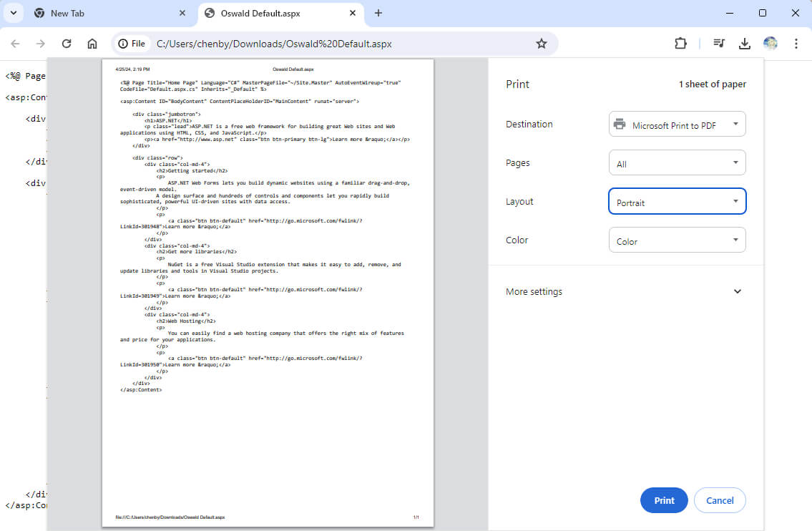Click the File site info chip
The image size is (812, 531).
(132, 44)
